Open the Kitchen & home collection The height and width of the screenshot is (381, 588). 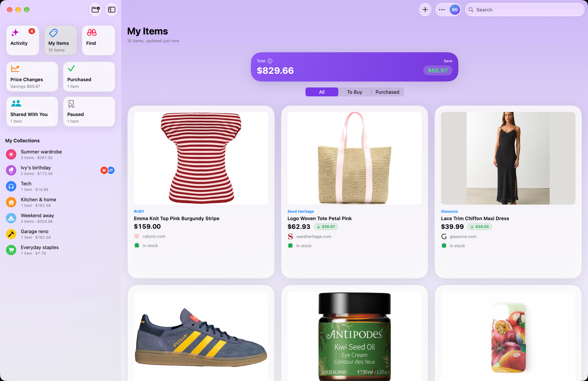point(60,202)
